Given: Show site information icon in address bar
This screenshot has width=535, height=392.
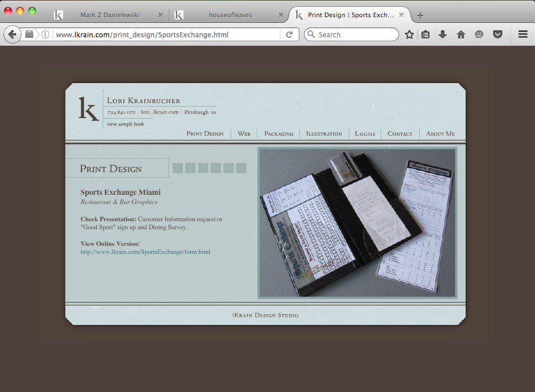Looking at the screenshot, I should pyautogui.click(x=45, y=34).
